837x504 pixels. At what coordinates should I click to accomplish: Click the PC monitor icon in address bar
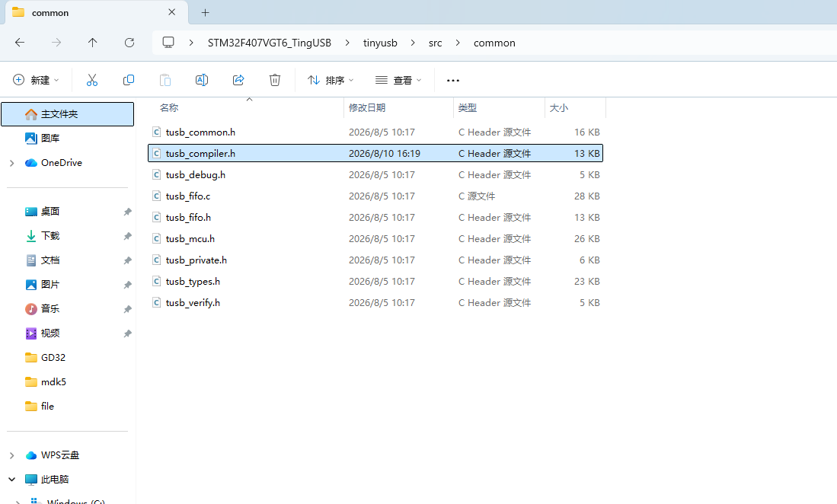click(x=168, y=43)
